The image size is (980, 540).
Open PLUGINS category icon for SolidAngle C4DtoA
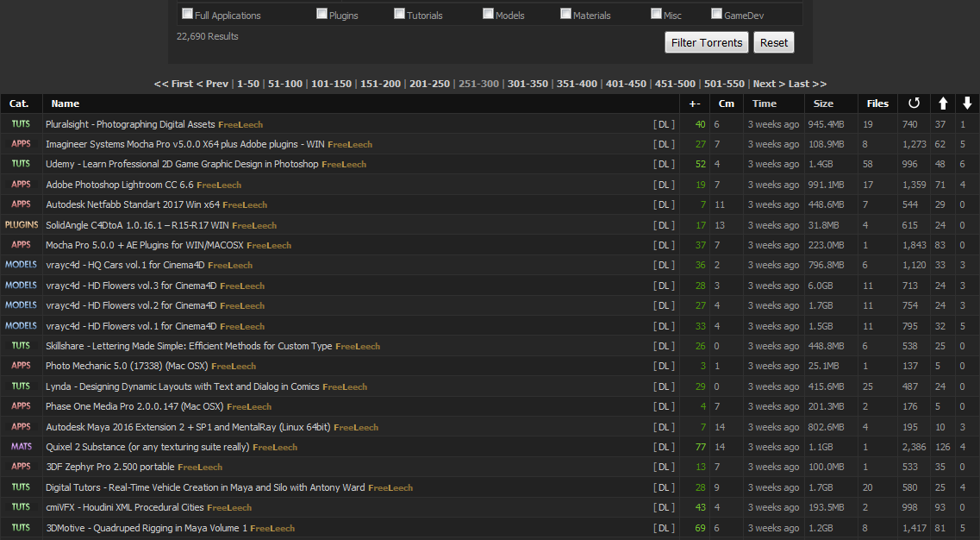tap(22, 224)
